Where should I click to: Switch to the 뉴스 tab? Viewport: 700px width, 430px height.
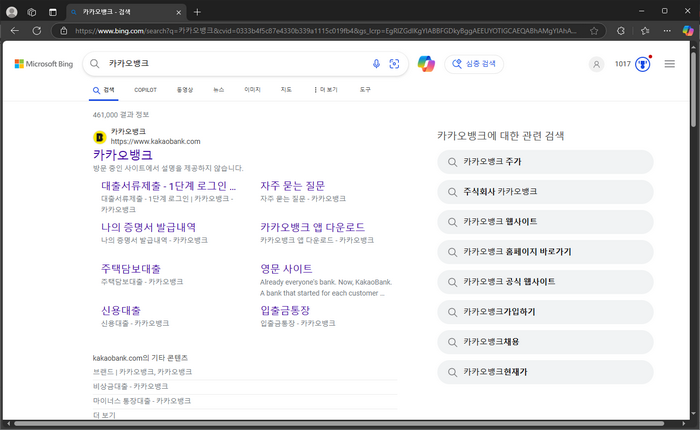coord(219,90)
